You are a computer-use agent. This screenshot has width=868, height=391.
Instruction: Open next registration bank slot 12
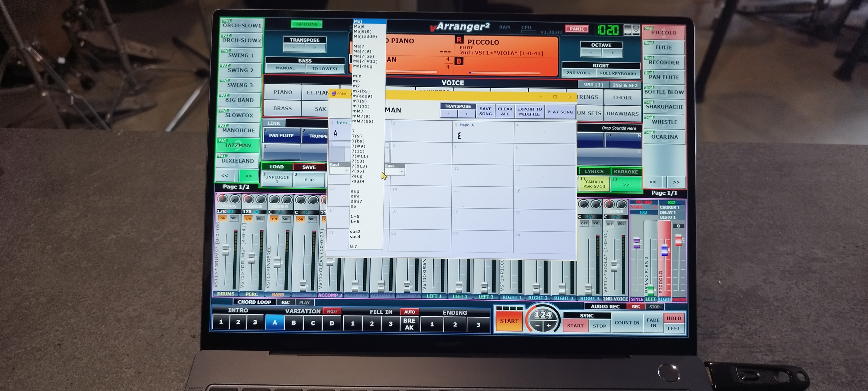626,184
